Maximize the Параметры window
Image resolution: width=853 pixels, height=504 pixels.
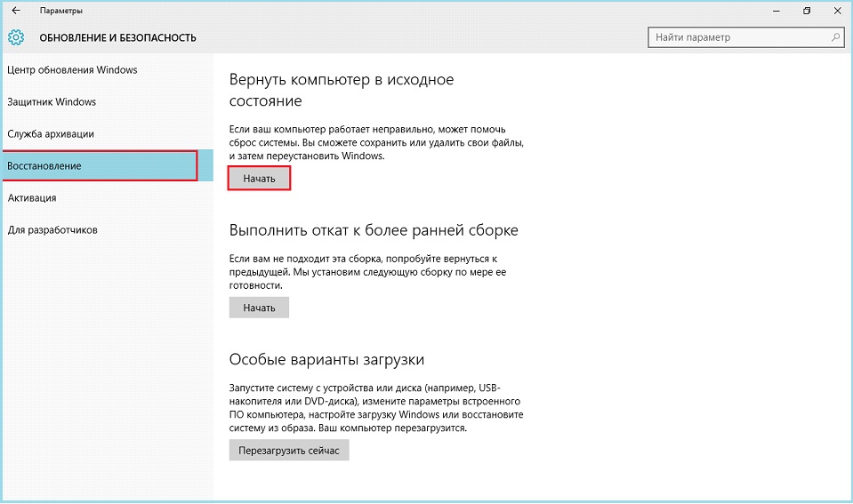[807, 11]
